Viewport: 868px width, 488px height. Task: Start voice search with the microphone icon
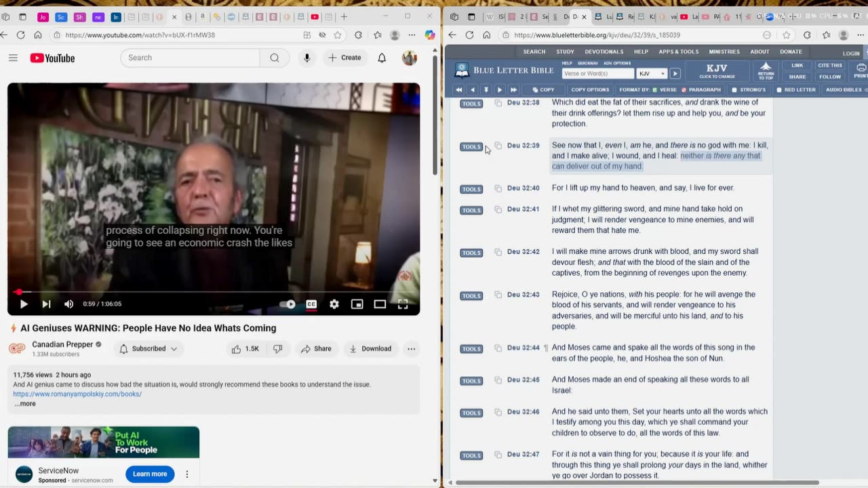(307, 58)
